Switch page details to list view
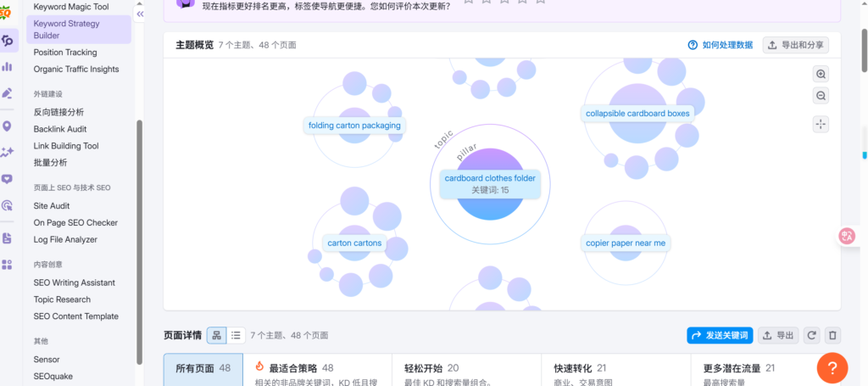The height and width of the screenshot is (386, 868). (236, 335)
